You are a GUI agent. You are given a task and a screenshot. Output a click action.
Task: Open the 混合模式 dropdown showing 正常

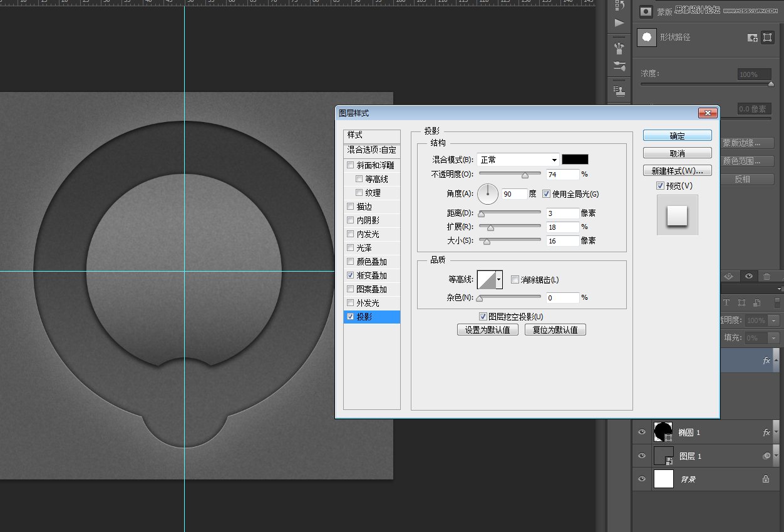point(517,160)
